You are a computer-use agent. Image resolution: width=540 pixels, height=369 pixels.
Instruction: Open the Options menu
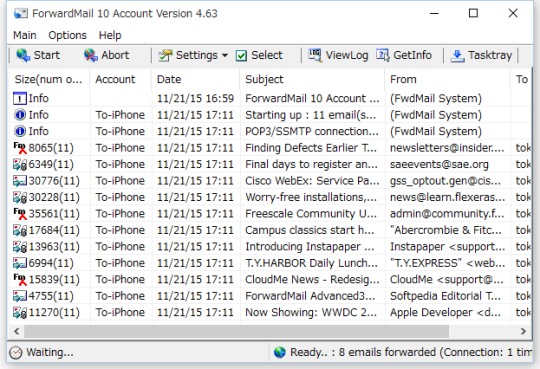(x=68, y=35)
